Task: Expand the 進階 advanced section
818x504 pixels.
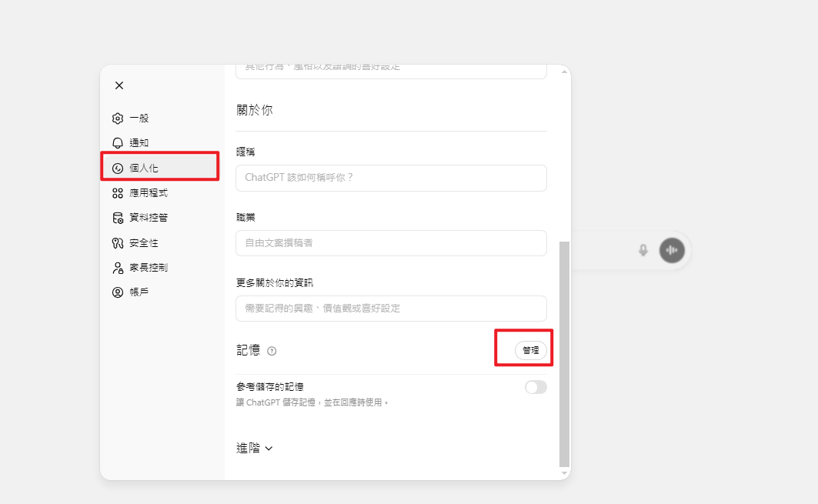Action: [x=255, y=448]
